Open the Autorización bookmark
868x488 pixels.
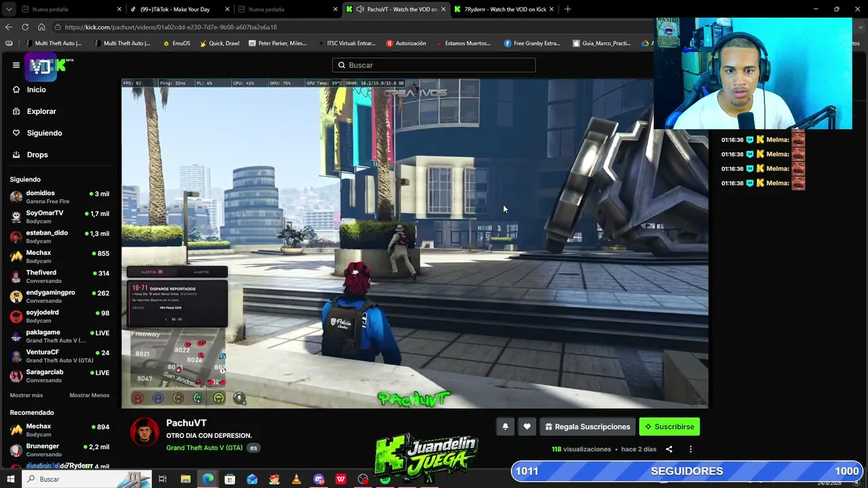pos(406,43)
